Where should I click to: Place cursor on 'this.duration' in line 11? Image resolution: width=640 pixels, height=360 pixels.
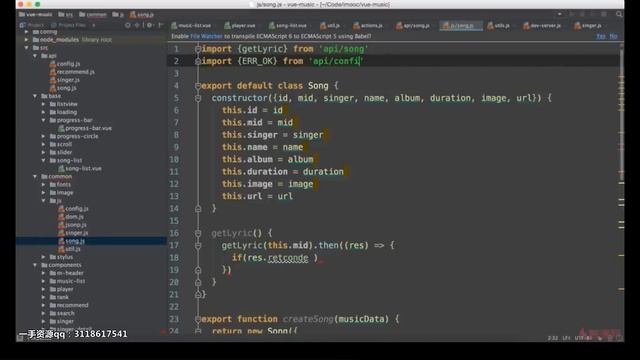coord(255,172)
